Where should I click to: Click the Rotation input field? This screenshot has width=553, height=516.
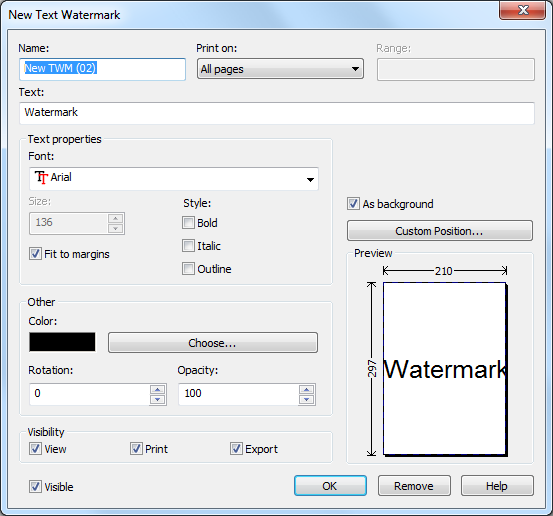90,394
